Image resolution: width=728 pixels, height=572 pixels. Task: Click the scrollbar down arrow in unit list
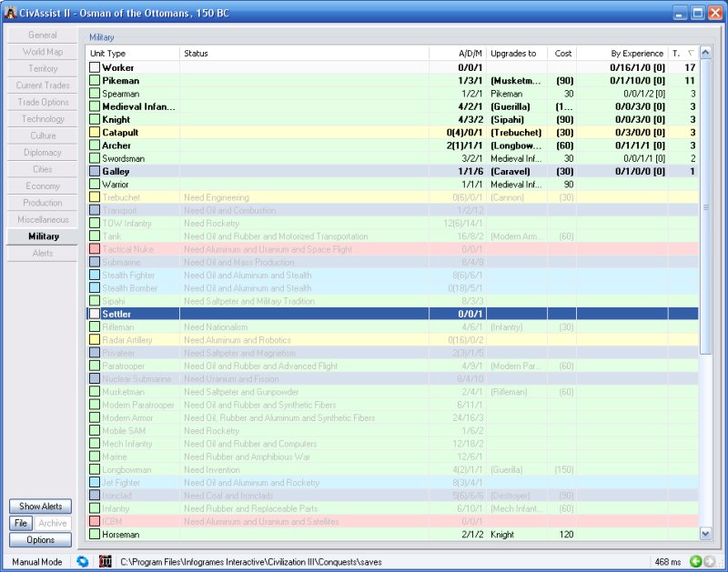point(705,534)
